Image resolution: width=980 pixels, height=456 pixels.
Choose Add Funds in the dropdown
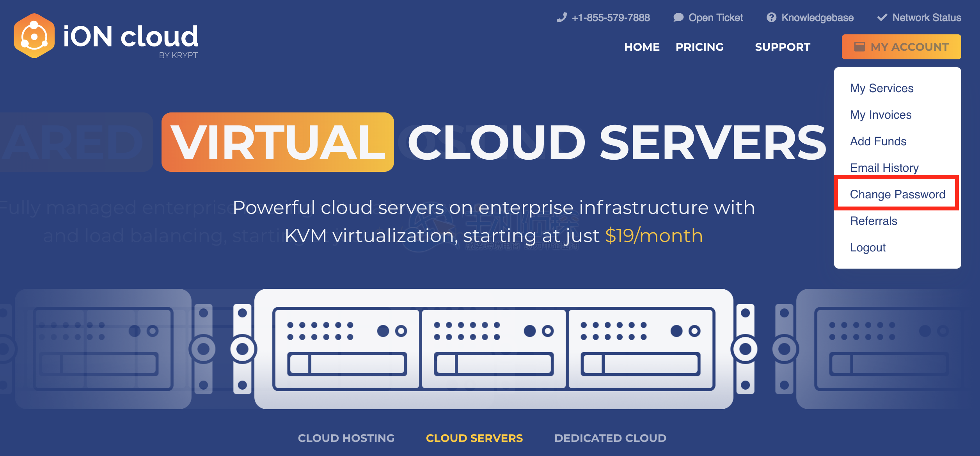coord(878,141)
